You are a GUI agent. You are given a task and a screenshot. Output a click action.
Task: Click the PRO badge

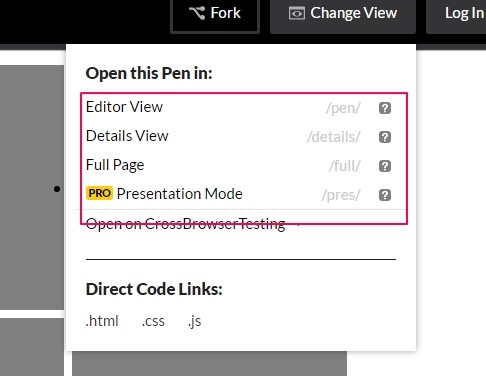pos(99,193)
